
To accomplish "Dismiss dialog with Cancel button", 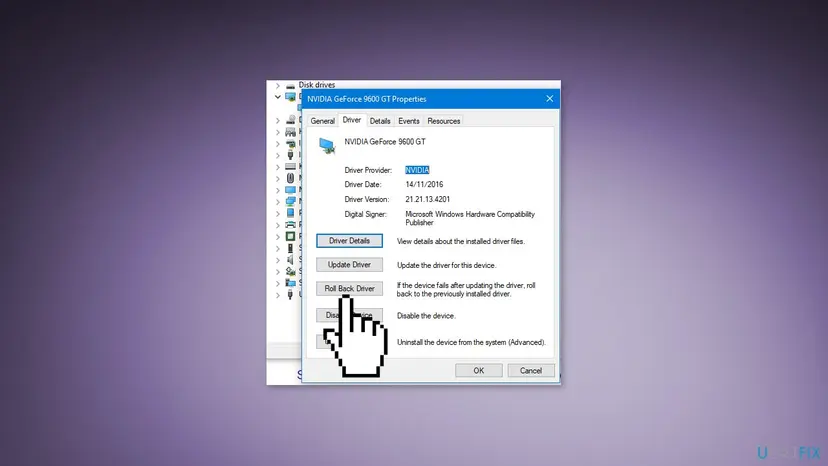I will click(x=531, y=370).
